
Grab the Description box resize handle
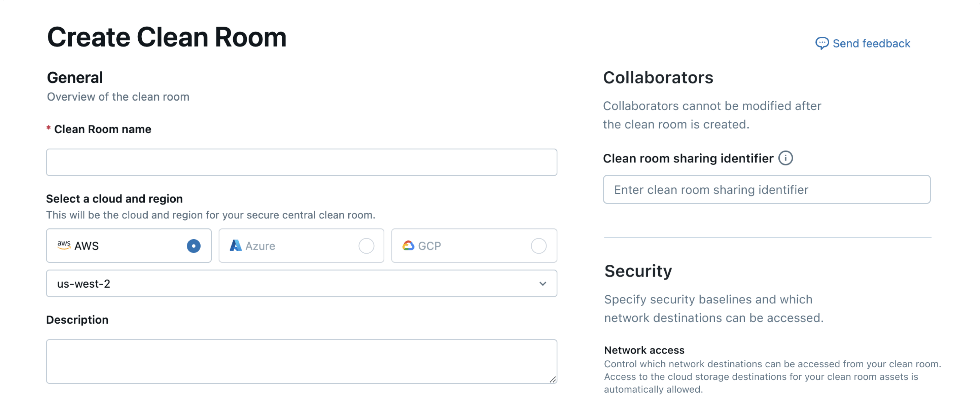click(552, 379)
